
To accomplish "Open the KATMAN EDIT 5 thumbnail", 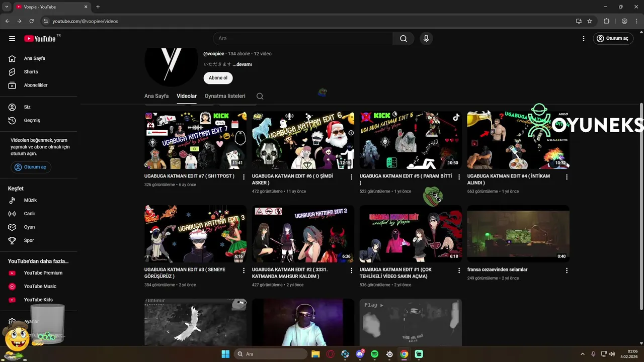I will pyautogui.click(x=411, y=140).
